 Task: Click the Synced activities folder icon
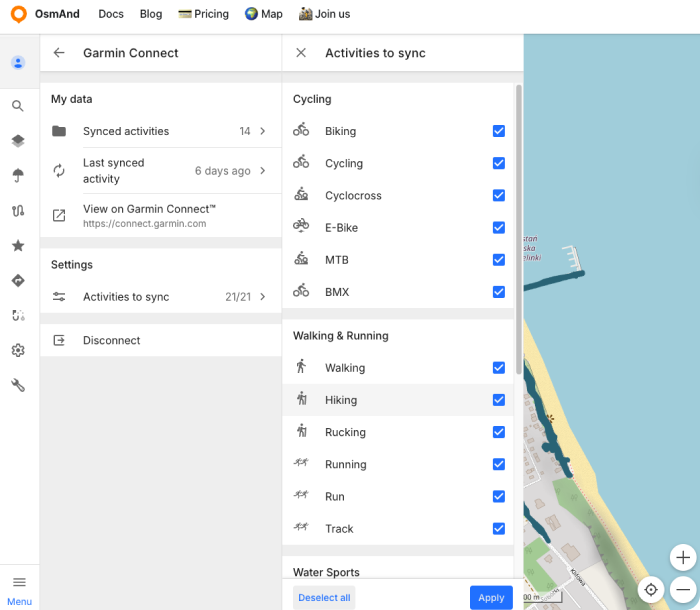59,131
